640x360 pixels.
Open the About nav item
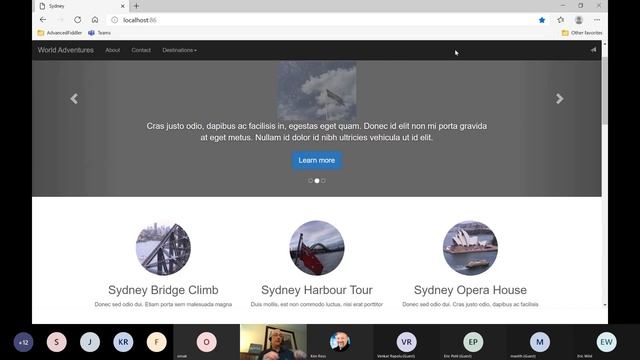pos(113,50)
